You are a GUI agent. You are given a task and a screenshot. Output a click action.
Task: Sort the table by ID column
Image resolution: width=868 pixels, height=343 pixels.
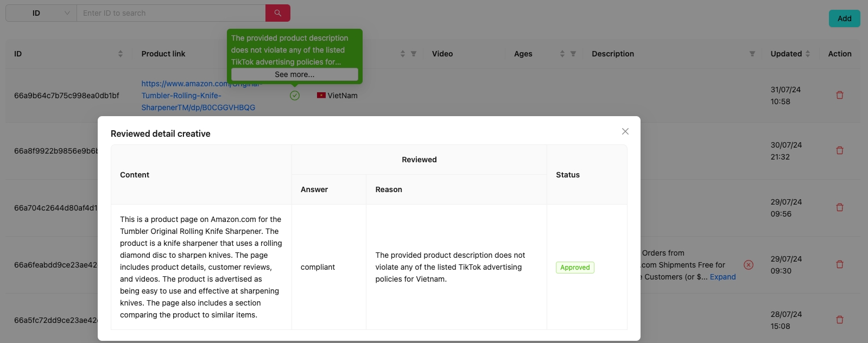tap(121, 54)
